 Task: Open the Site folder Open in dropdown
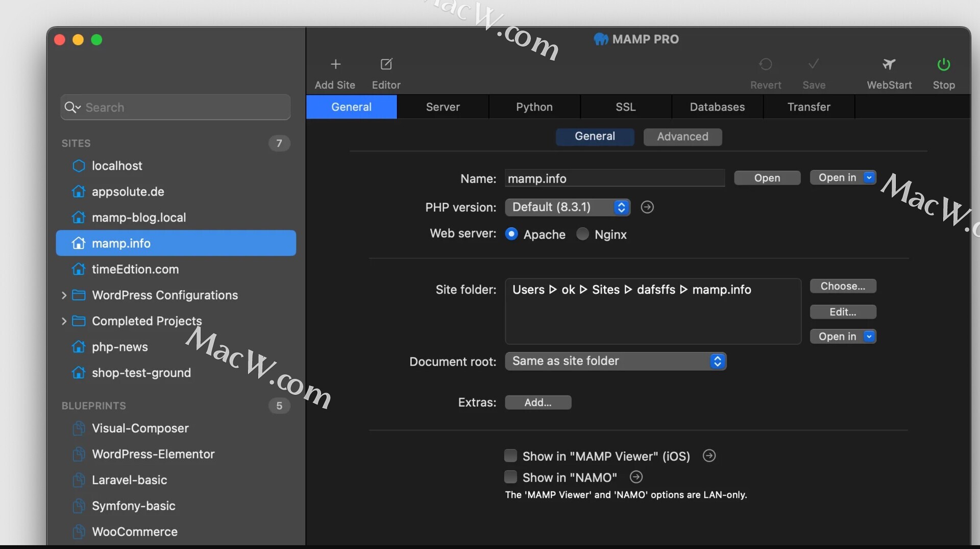(843, 337)
